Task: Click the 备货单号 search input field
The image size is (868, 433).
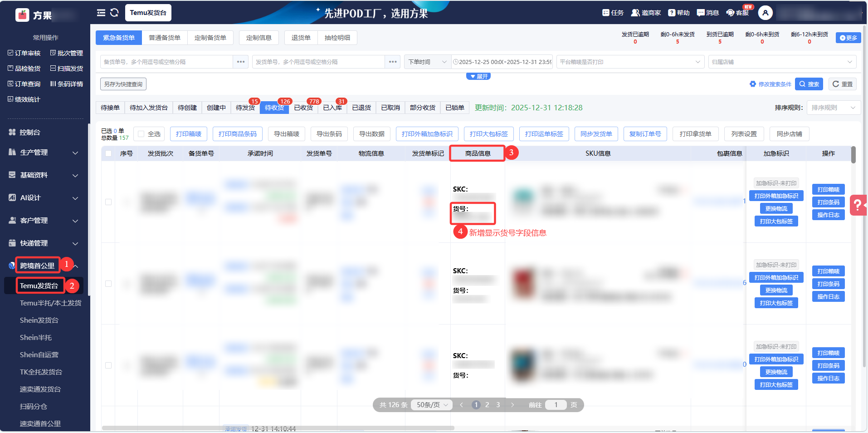Action: 167,62
